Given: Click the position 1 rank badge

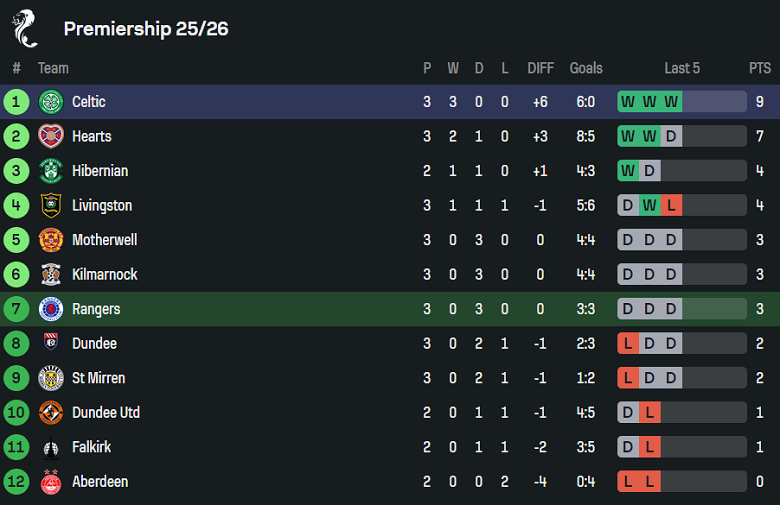Looking at the screenshot, I should coord(17,102).
